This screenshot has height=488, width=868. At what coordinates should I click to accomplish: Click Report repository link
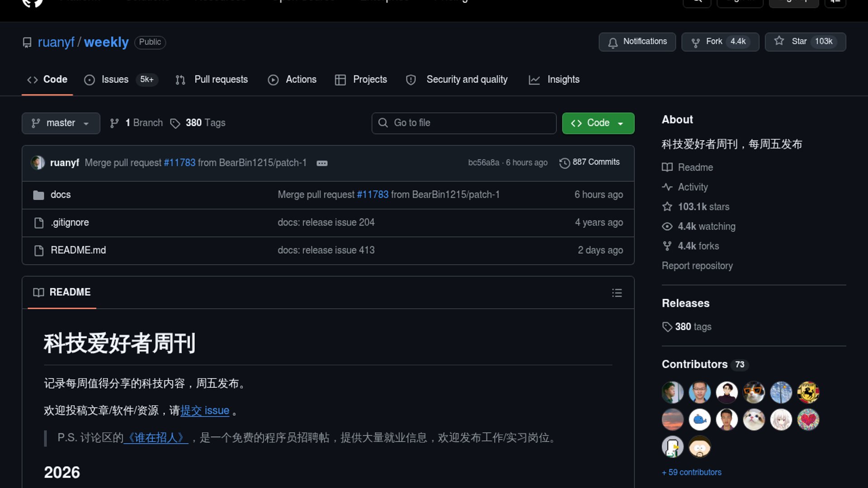[697, 266]
